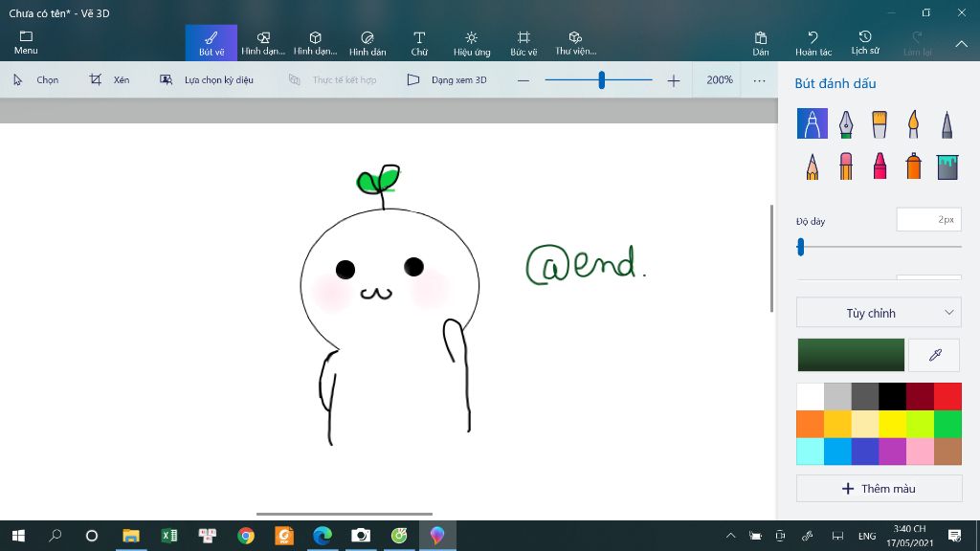980x551 pixels.
Task: Select the indigo blue color swatch
Action: (x=865, y=452)
